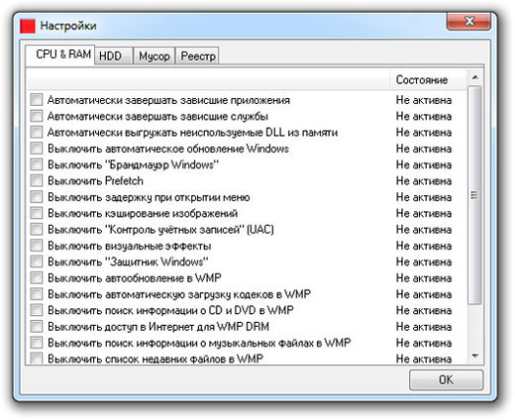Image resolution: width=515 pixels, height=420 pixels.
Task: Tick 'Выключить Защитник Windows' checkbox
Action: (x=37, y=262)
